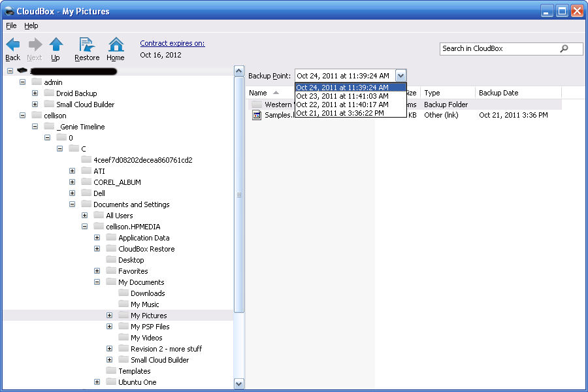Click the tree vertical scrollbar thumb

[x=239, y=194]
